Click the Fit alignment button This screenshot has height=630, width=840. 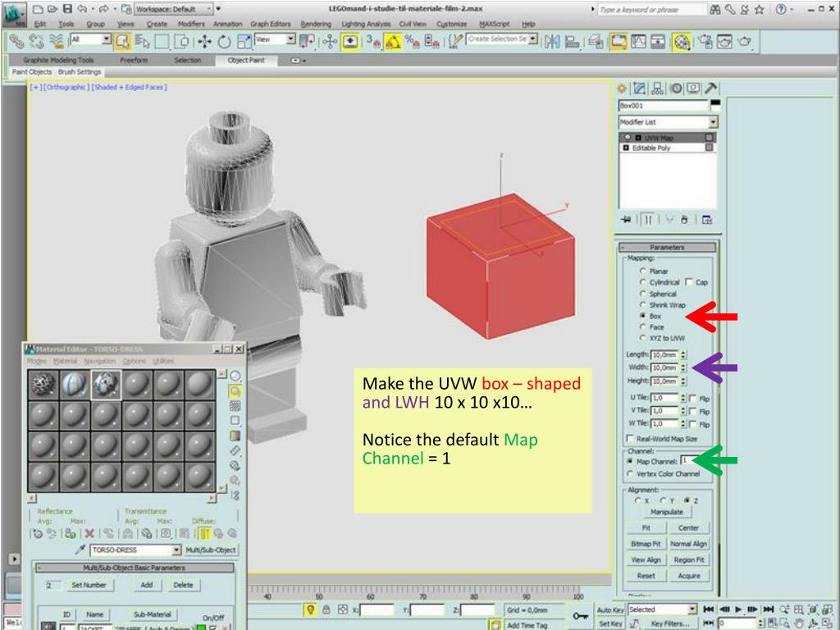(646, 527)
